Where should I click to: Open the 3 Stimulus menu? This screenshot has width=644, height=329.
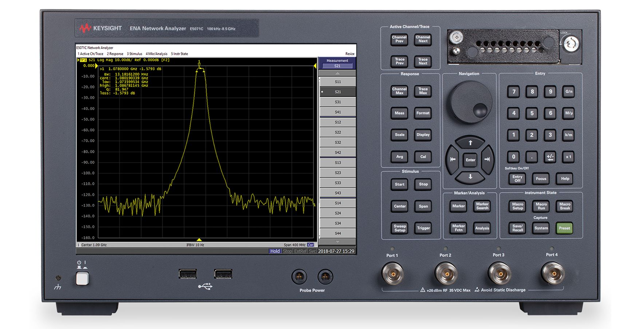coord(135,54)
